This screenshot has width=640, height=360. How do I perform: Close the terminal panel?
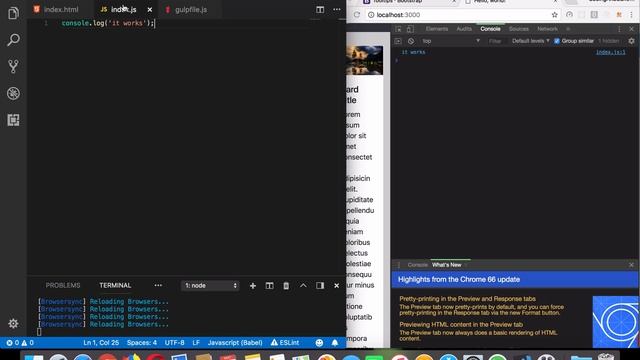tap(336, 286)
